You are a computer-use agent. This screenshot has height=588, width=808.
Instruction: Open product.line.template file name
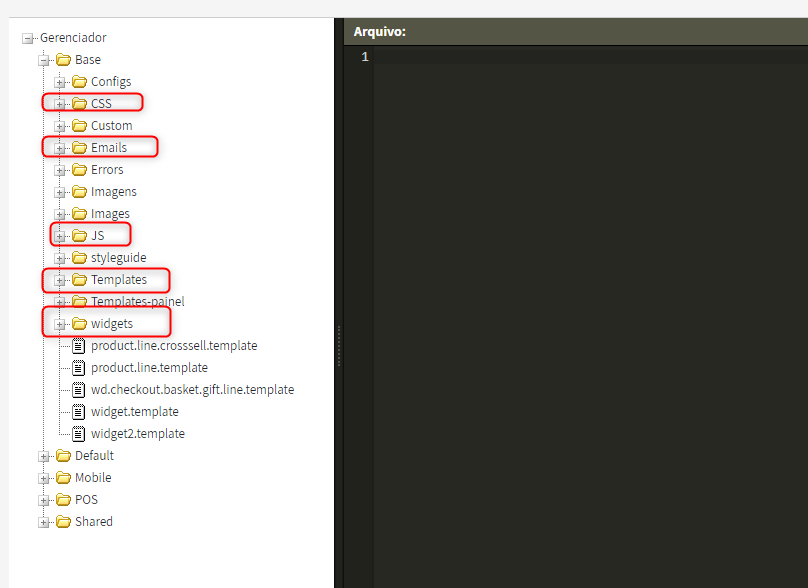[149, 368]
